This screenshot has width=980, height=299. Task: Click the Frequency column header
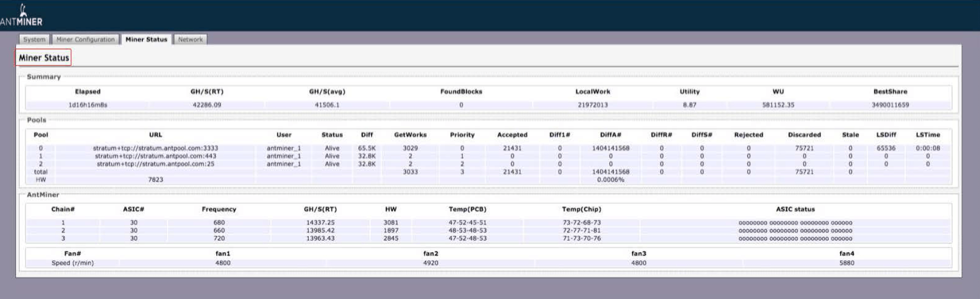(219, 209)
